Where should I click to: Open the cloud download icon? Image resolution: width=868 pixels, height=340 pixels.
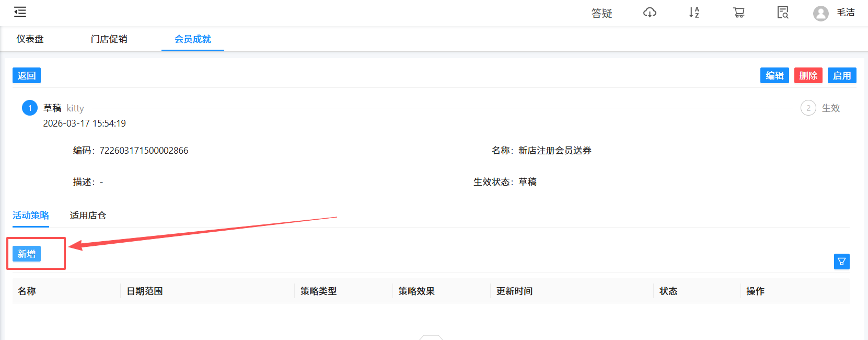point(650,13)
